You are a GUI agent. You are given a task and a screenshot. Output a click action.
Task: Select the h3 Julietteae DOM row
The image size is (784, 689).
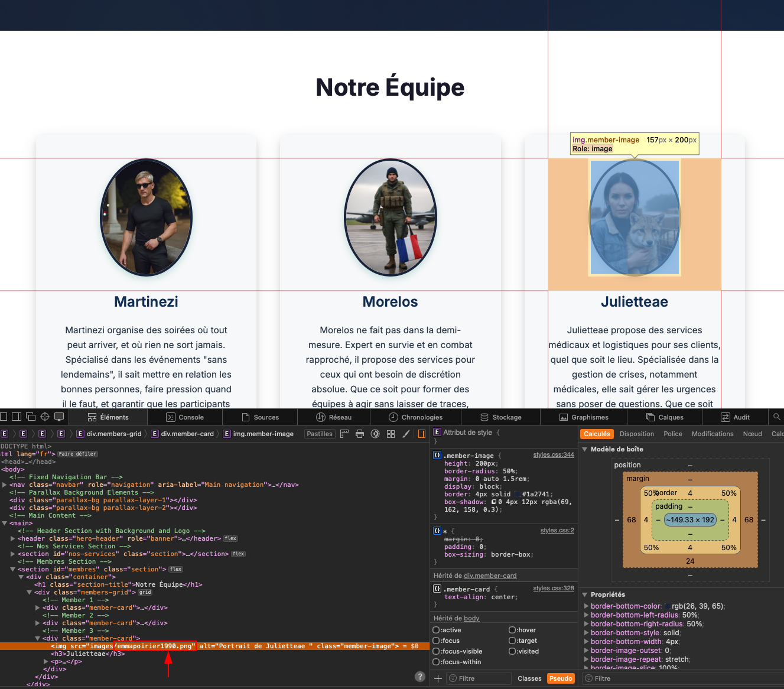click(87, 654)
